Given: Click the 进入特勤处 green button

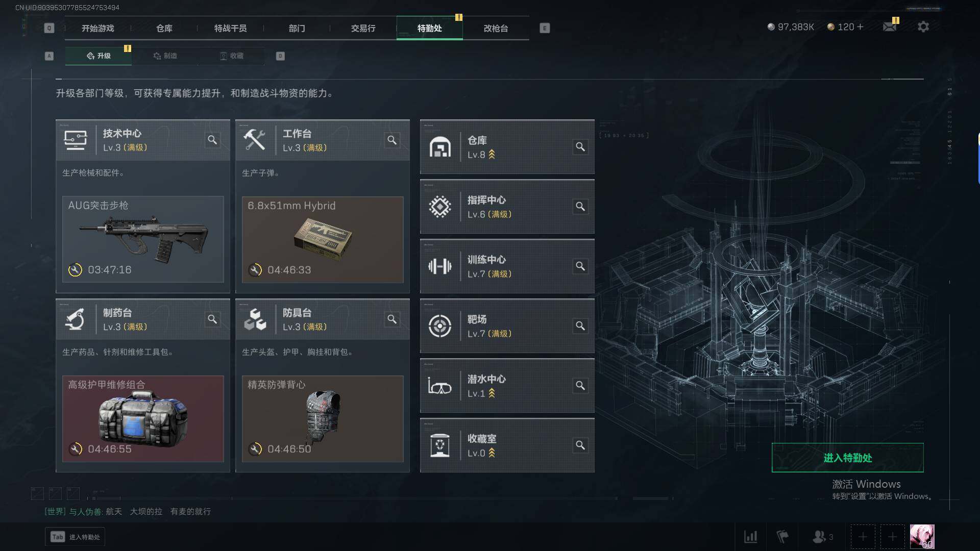Looking at the screenshot, I should click(x=847, y=458).
